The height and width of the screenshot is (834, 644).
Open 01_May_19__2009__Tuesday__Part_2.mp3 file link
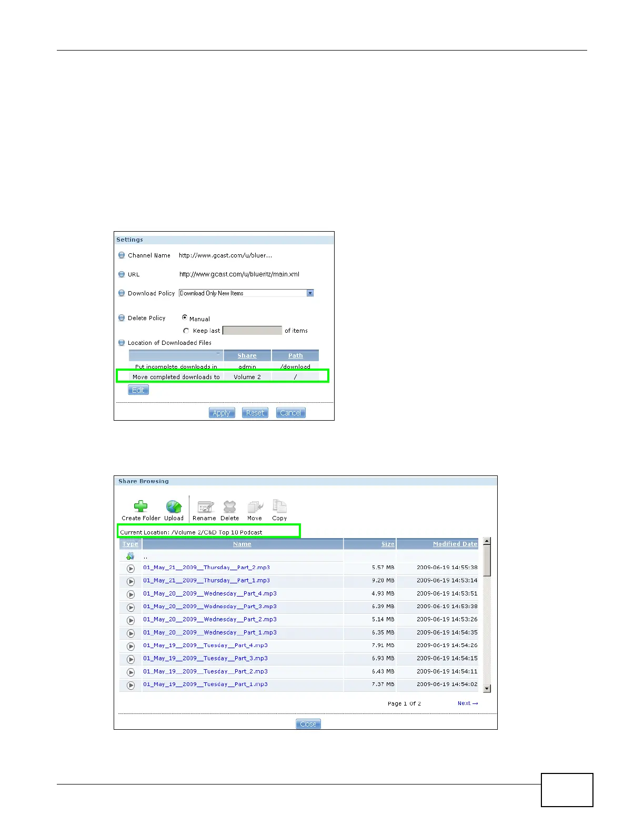click(205, 671)
